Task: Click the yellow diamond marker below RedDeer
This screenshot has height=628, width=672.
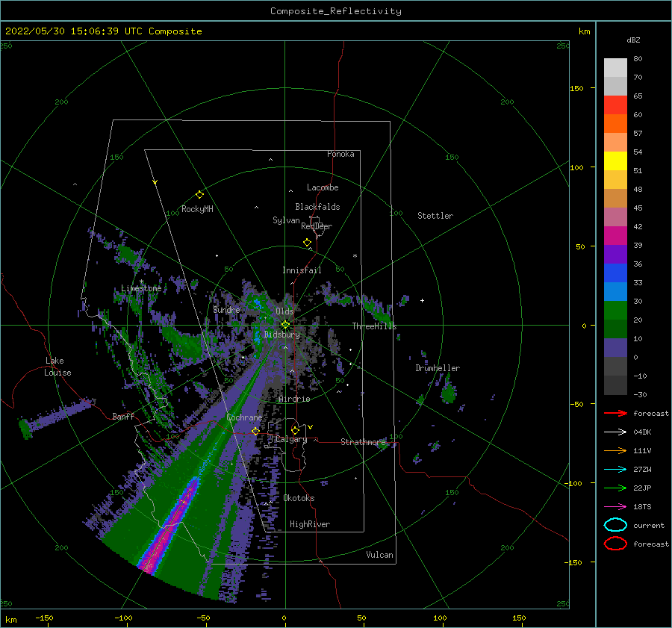Action: (307, 243)
